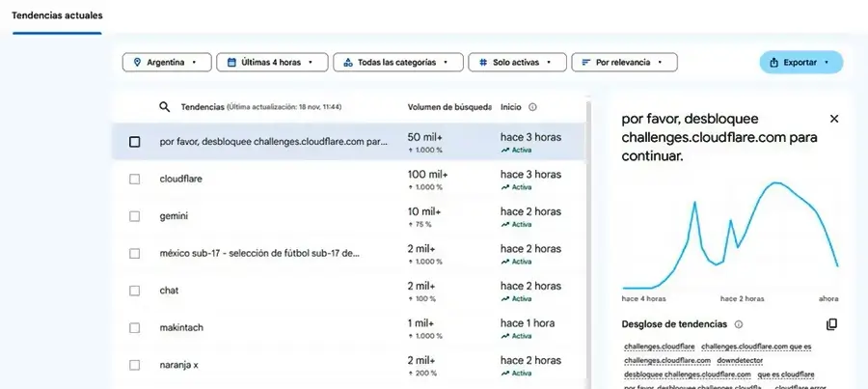Click the Activa status in gemini row
Screen dimensions: 868x389
pyautogui.click(x=517, y=224)
